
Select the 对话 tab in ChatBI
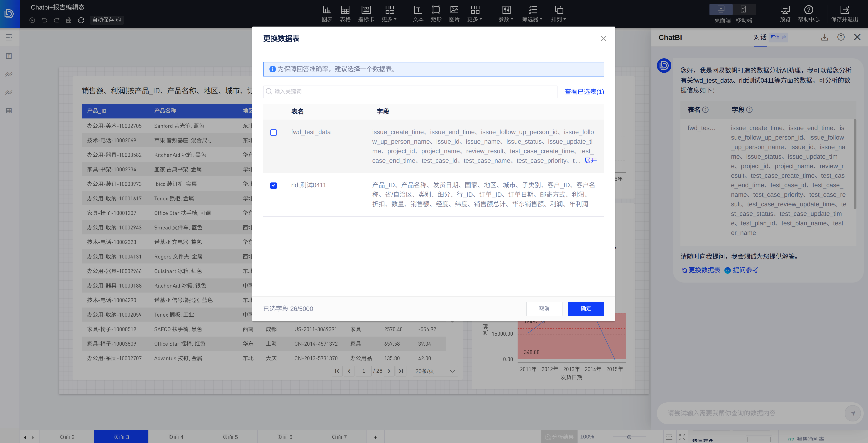click(x=760, y=37)
